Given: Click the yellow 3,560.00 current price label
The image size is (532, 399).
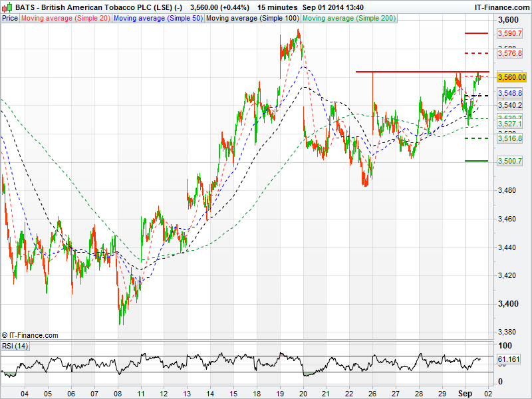Looking at the screenshot, I should pyautogui.click(x=511, y=77).
